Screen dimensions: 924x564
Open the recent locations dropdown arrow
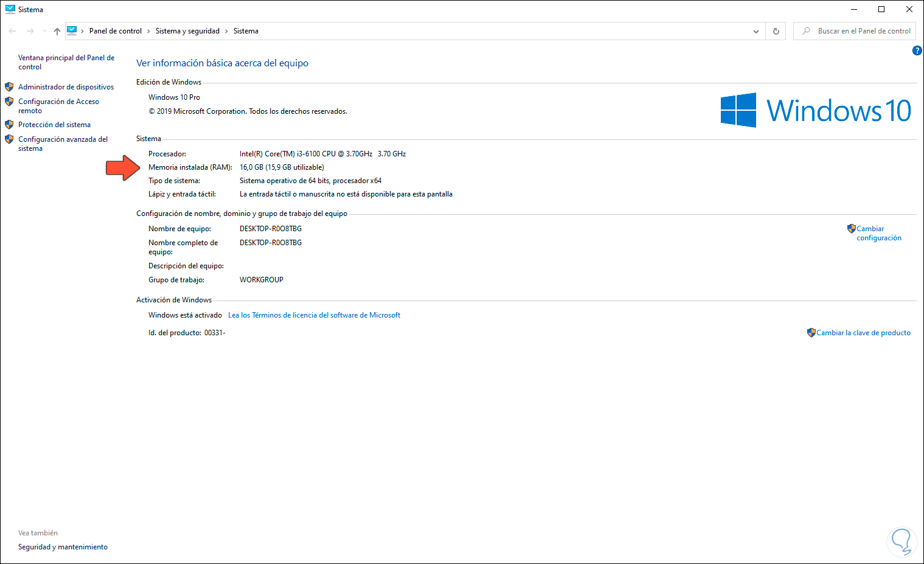pyautogui.click(x=44, y=31)
